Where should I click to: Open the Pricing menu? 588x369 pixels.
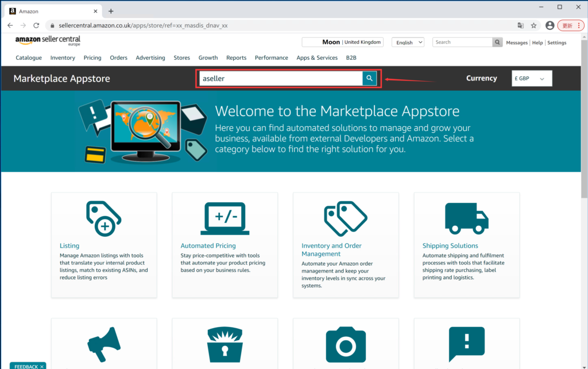[x=92, y=58]
